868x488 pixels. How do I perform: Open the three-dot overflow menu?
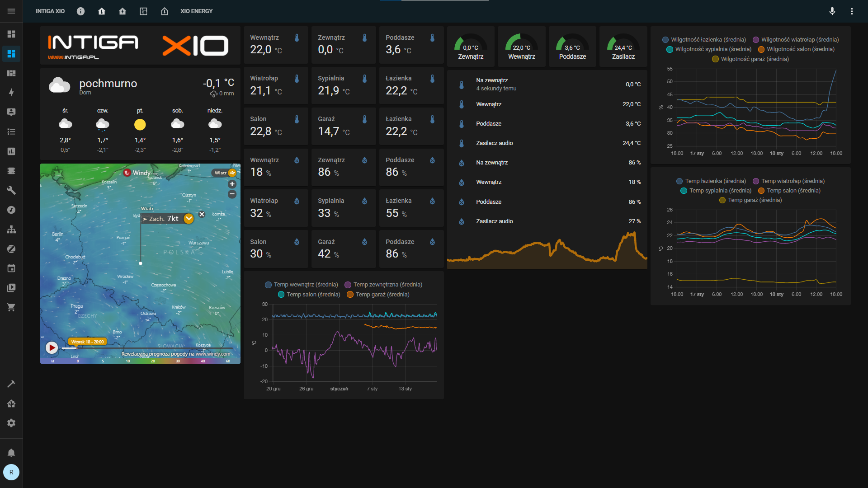(x=852, y=11)
